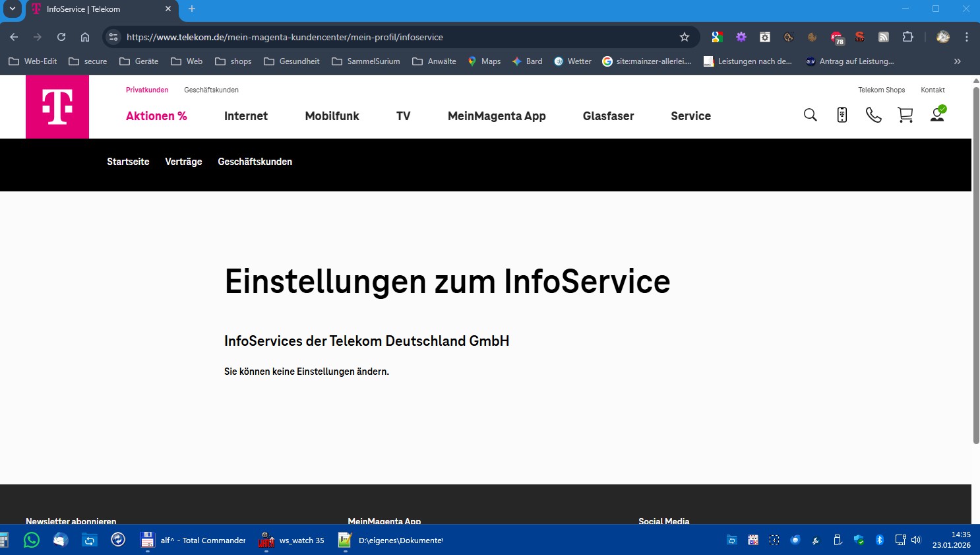The height and width of the screenshot is (555, 980).
Task: Open the tab search dropdown arrow
Action: point(12,9)
